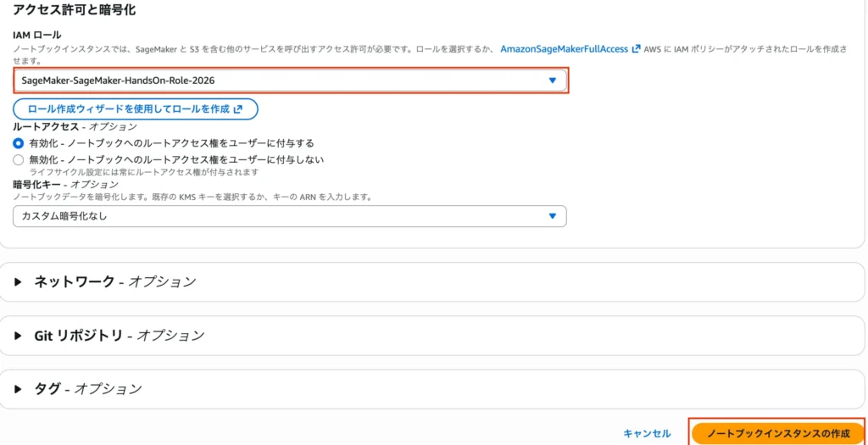Open the AmazonSageMakerFullAccess policy link
The width and height of the screenshot is (868, 445).
coord(565,49)
